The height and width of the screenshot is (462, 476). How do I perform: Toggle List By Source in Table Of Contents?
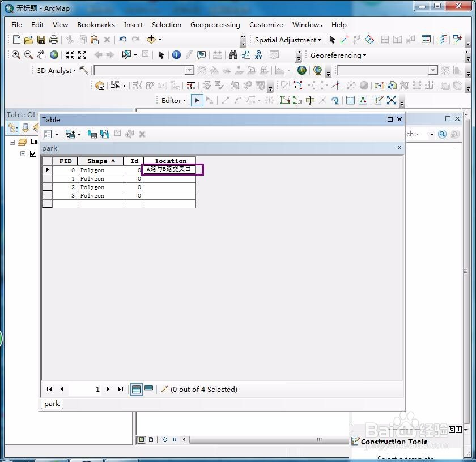(x=25, y=128)
